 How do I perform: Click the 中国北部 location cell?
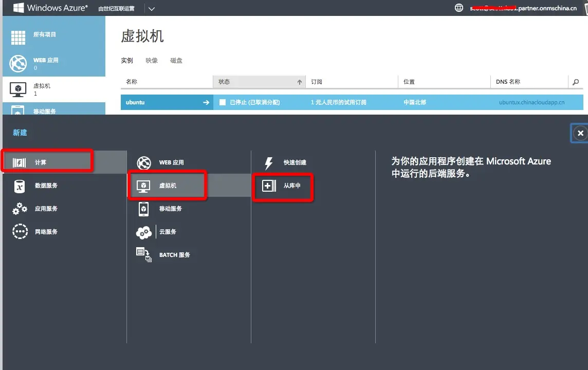415,102
